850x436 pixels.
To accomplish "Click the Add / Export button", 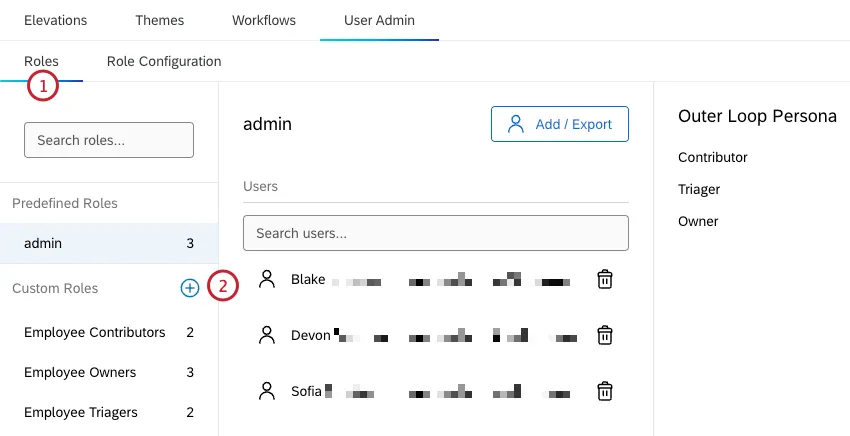I will point(559,124).
